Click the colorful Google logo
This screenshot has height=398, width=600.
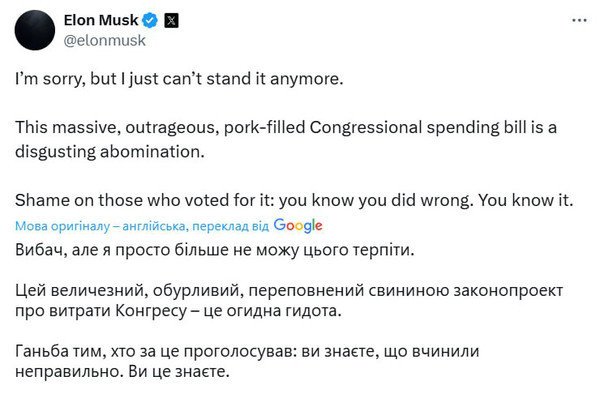[298, 225]
